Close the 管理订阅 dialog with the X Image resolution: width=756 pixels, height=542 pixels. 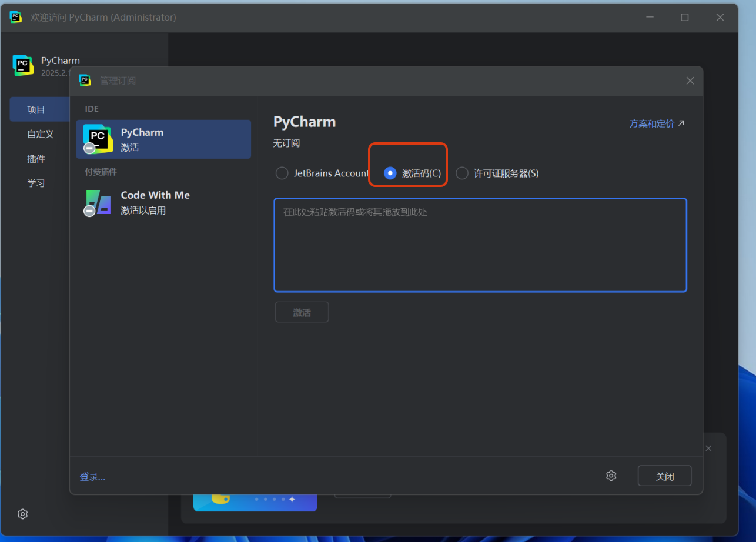click(690, 81)
